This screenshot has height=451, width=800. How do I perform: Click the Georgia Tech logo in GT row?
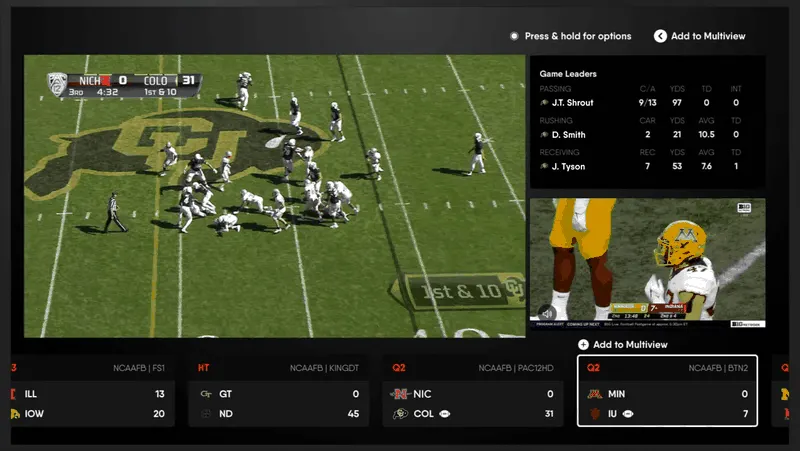coord(206,394)
